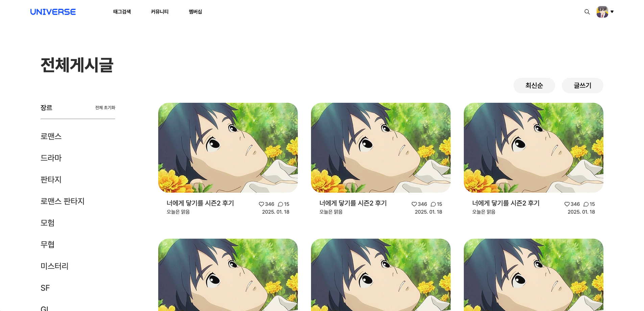Viewport: 644px width, 311px height.
Task: Open the first post thumbnail image
Action: [x=228, y=148]
